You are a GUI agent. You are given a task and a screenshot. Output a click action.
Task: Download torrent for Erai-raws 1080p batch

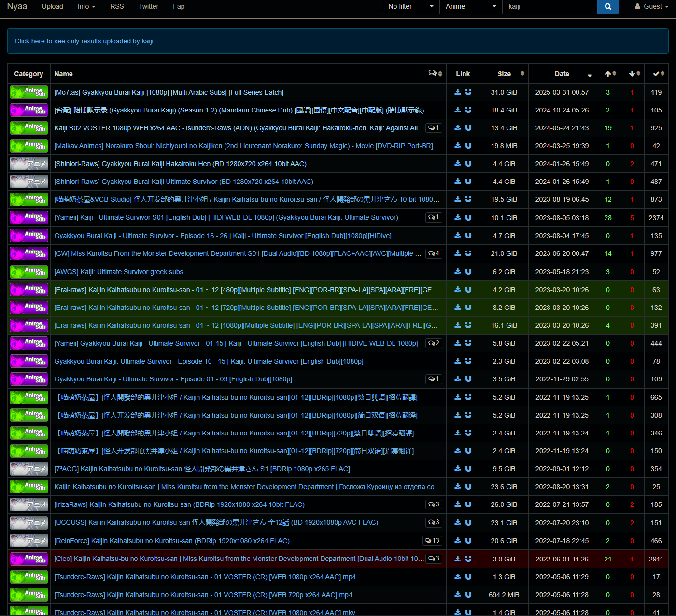(x=458, y=325)
